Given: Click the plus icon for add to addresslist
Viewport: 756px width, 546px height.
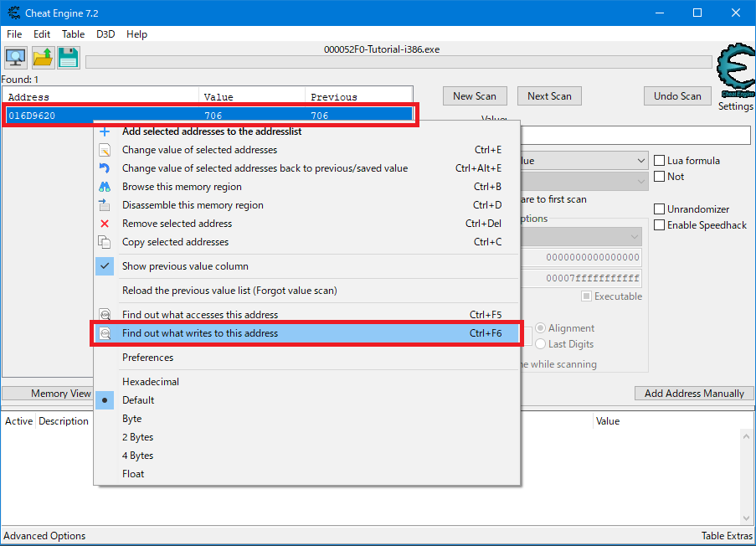Looking at the screenshot, I should [x=105, y=131].
